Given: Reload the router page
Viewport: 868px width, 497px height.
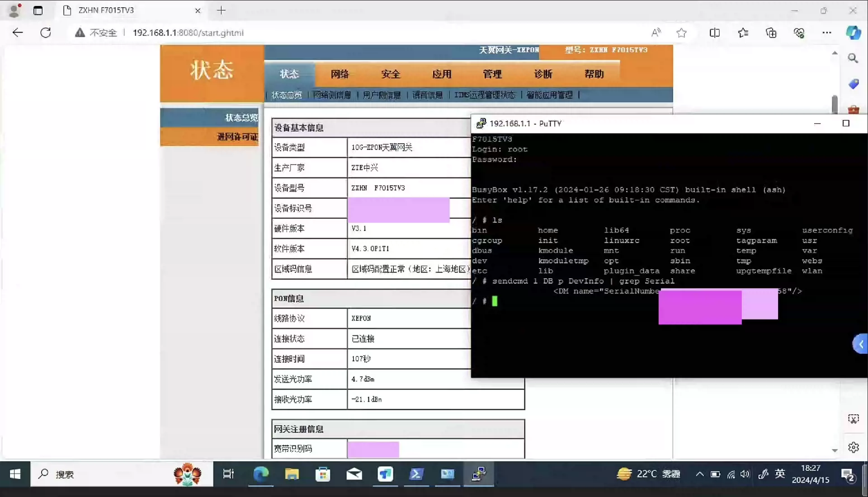Looking at the screenshot, I should 46,33.
